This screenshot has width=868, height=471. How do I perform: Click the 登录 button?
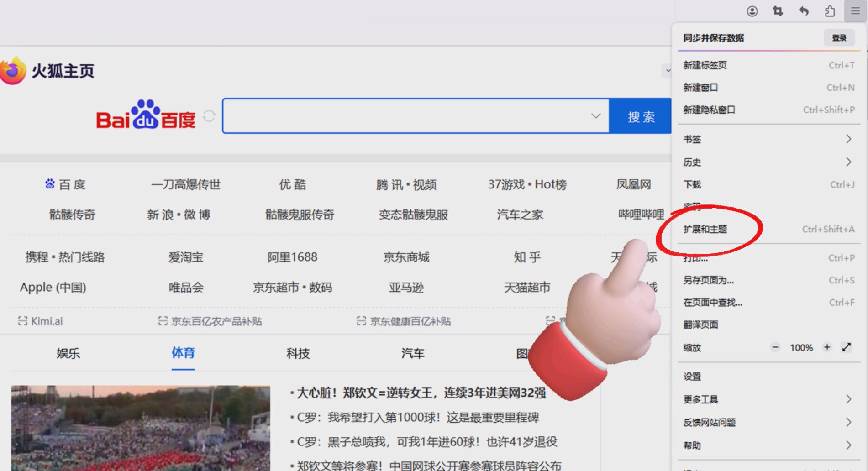click(839, 37)
